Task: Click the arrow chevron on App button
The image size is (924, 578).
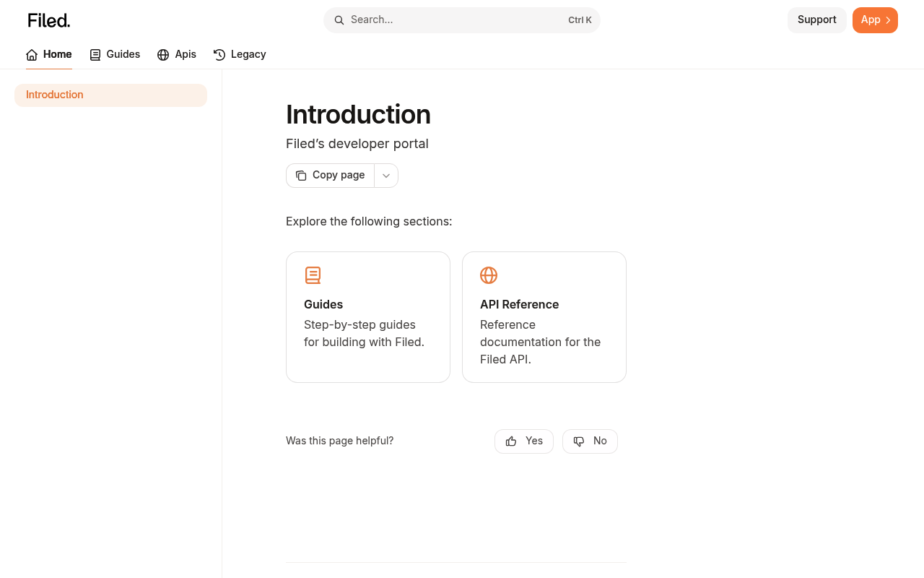Action: (x=888, y=20)
